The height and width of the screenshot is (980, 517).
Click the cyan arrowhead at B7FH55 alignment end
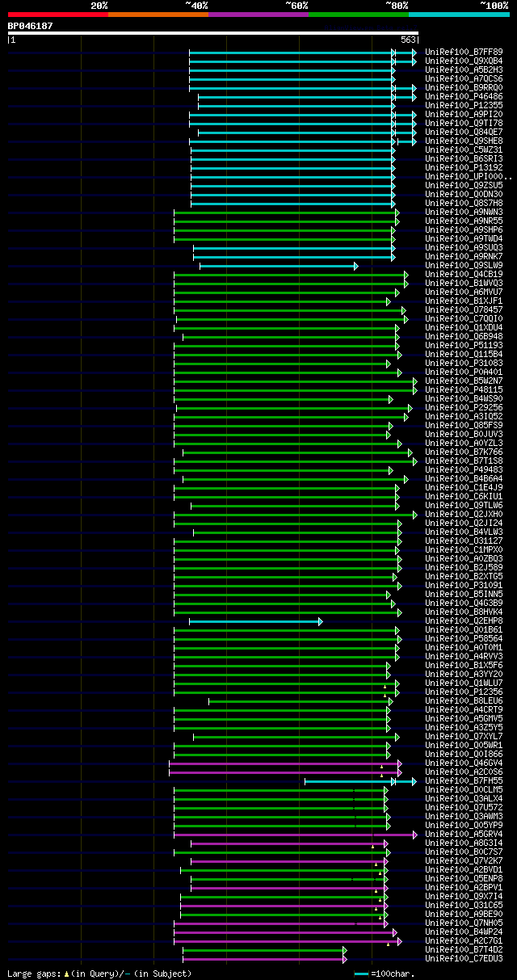(414, 780)
